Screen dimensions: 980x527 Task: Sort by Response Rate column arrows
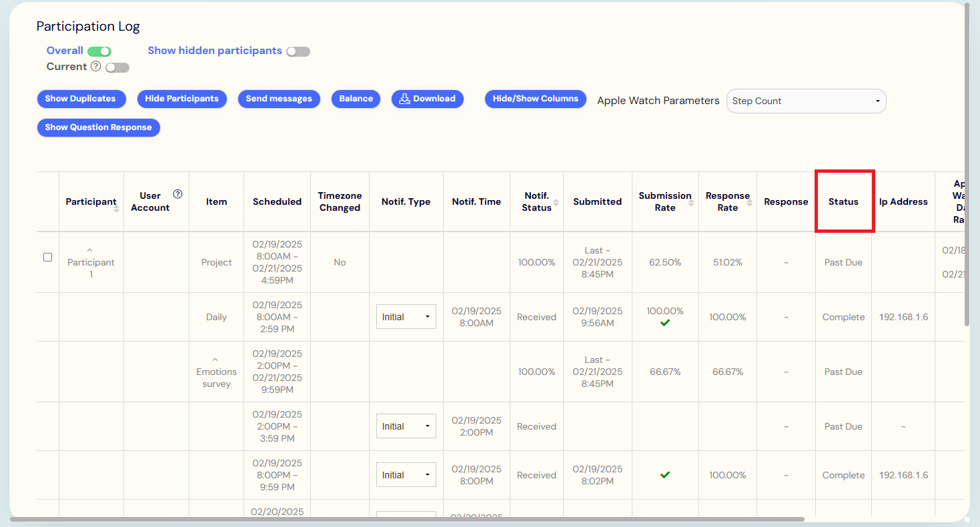click(750, 202)
